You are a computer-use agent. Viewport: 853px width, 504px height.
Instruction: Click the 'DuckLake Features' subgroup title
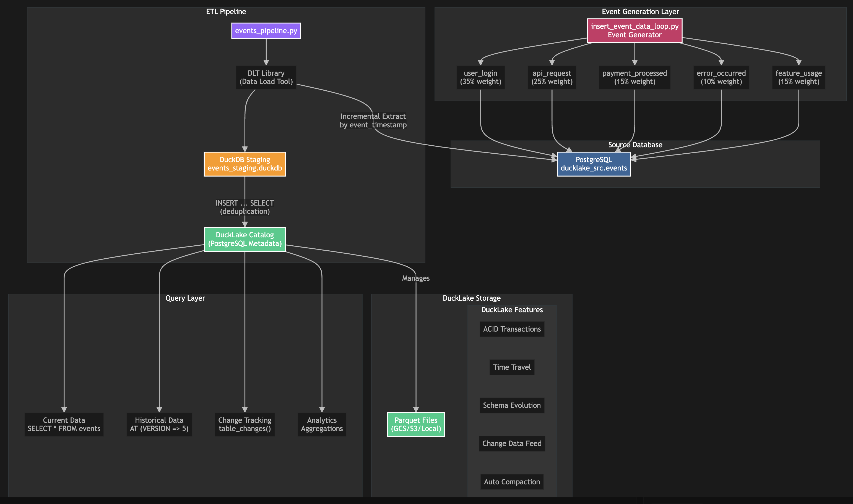pyautogui.click(x=512, y=310)
